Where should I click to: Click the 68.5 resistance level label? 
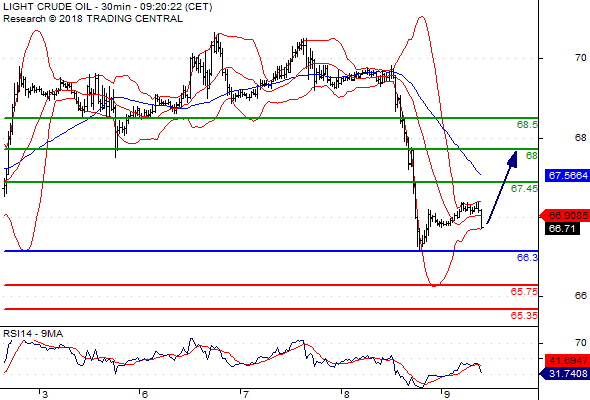[527, 125]
